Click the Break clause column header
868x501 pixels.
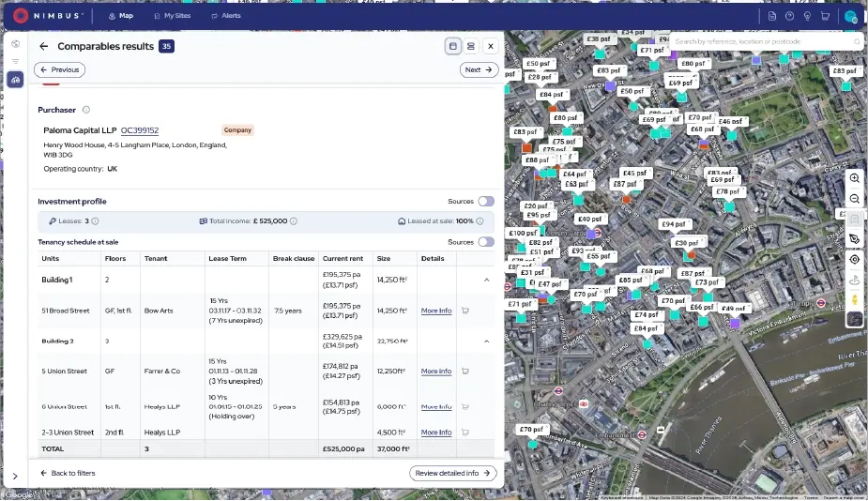294,259
